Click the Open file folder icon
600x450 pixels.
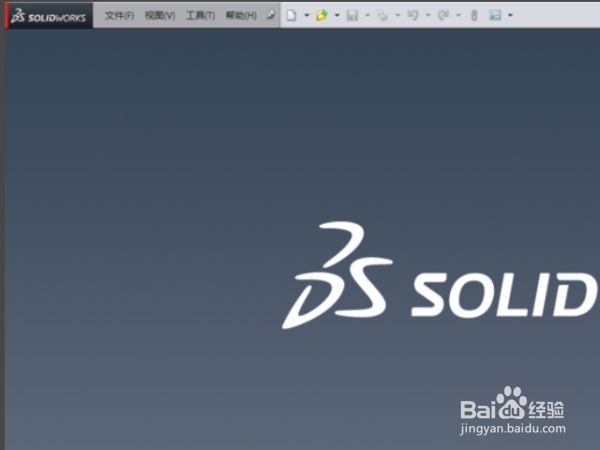pyautogui.click(x=322, y=15)
